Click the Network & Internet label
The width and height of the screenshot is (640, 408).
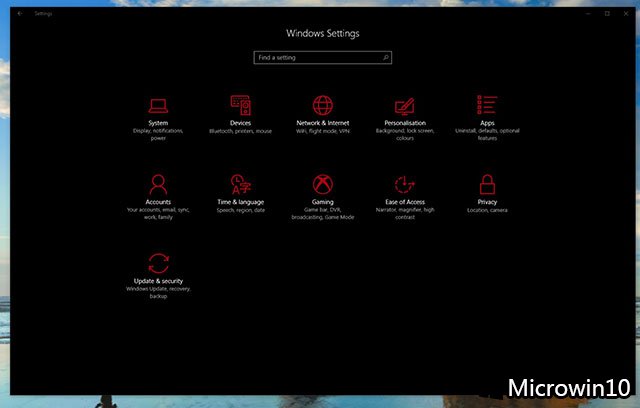click(322, 123)
